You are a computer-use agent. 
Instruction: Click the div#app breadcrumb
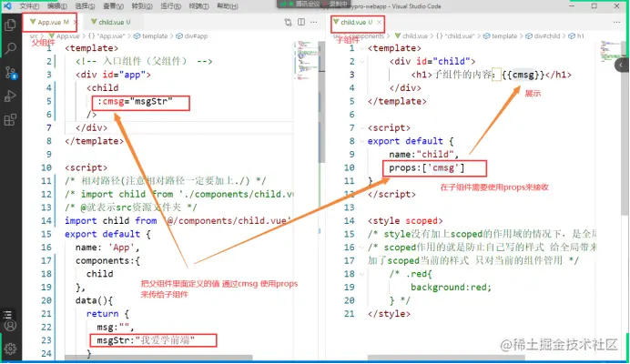tap(192, 36)
